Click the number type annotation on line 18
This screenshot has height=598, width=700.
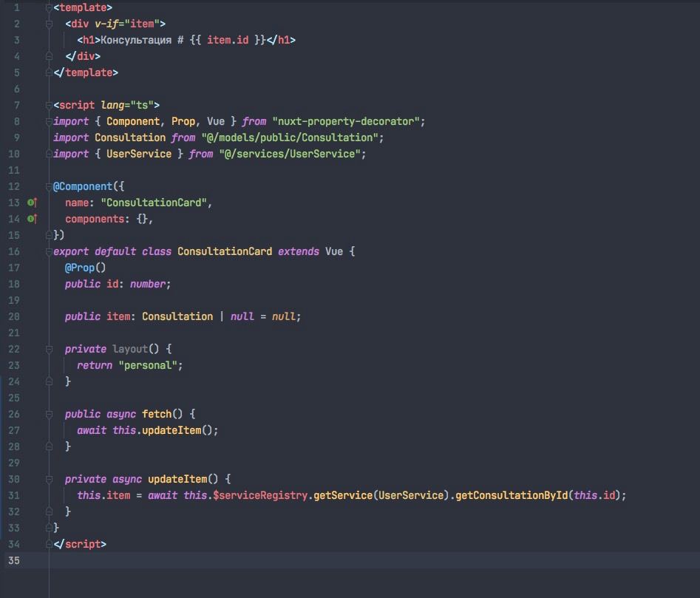click(148, 284)
